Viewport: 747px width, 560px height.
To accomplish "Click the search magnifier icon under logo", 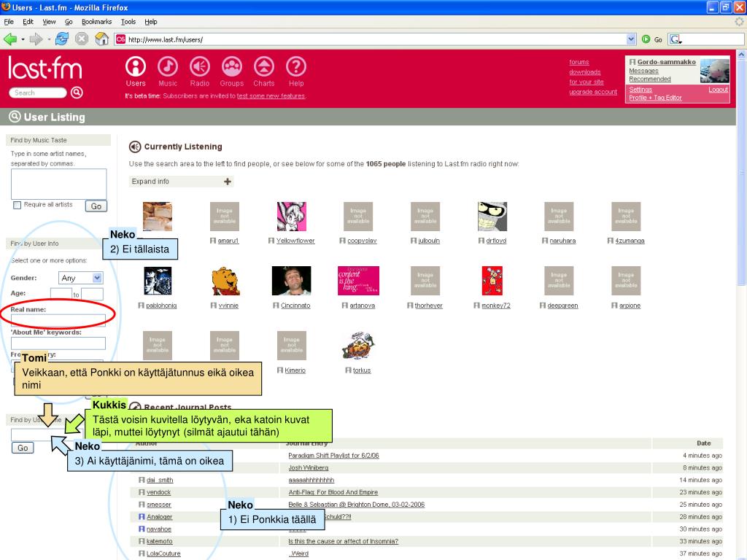I will [77, 93].
